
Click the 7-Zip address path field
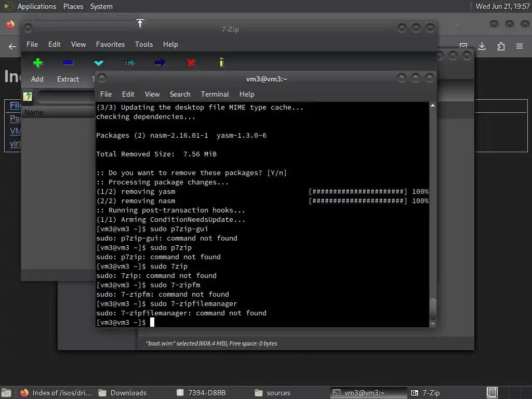click(65, 97)
